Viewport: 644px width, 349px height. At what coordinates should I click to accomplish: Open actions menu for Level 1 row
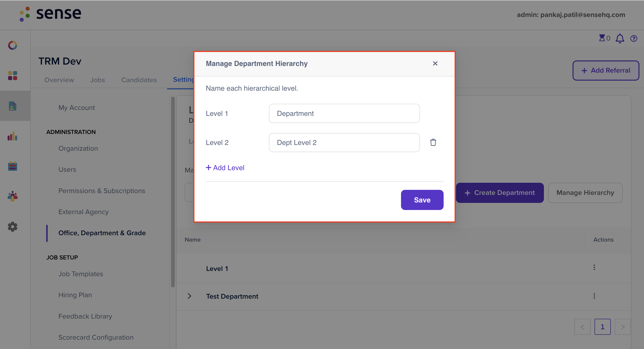click(594, 267)
